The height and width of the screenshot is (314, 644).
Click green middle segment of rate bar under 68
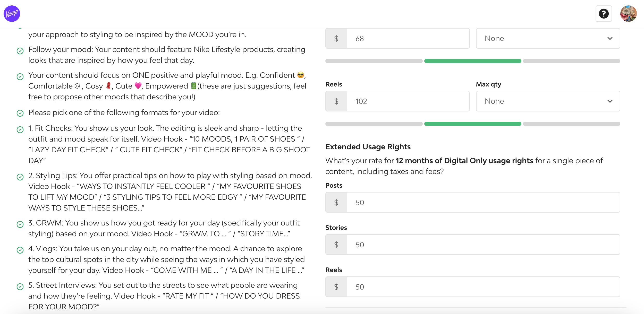473,61
